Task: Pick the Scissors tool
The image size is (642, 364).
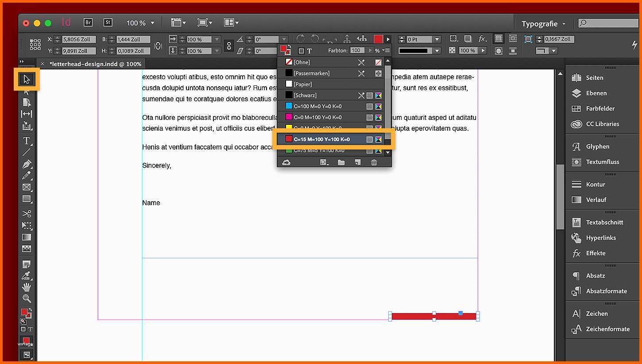Action: coord(27,213)
